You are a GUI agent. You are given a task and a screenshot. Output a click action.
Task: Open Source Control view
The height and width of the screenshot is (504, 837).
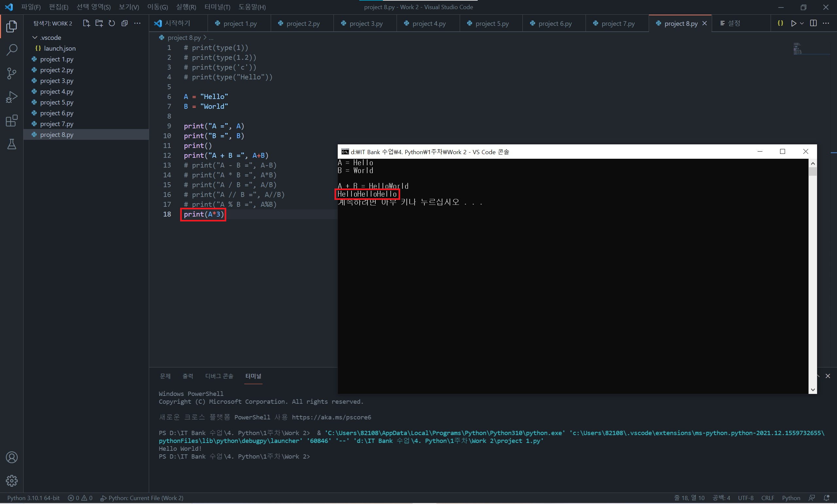pyautogui.click(x=11, y=73)
